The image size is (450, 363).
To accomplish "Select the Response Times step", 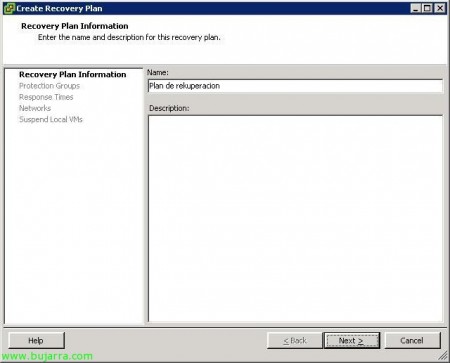I will point(46,97).
